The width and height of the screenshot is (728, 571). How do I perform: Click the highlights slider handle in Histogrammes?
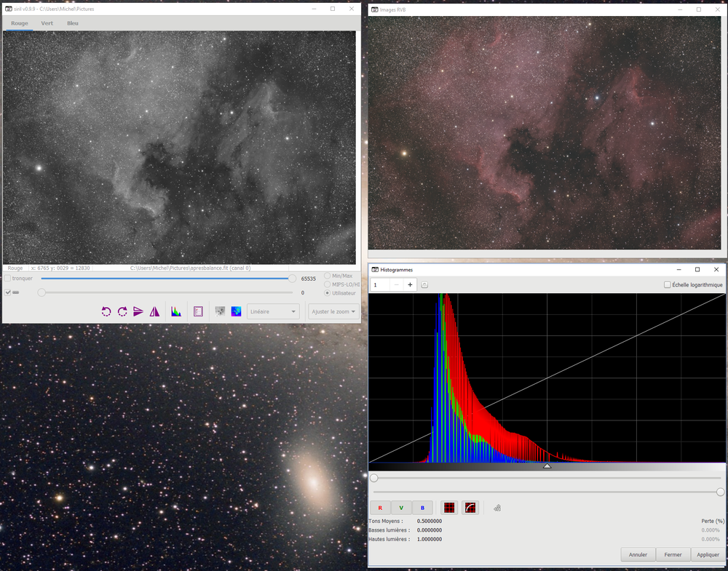[720, 492]
